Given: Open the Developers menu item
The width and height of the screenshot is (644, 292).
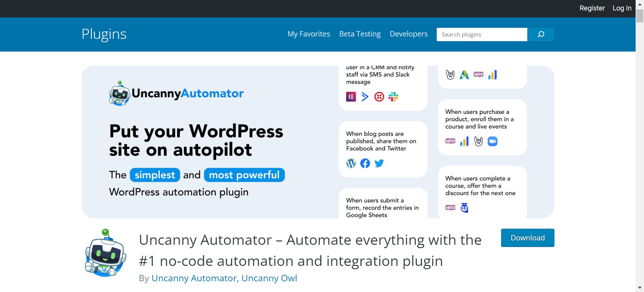Looking at the screenshot, I should [x=409, y=34].
